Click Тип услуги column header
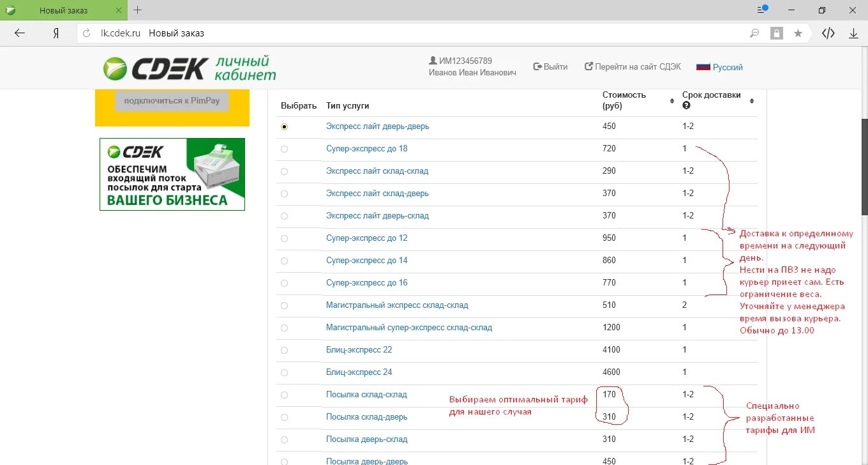Viewport: 868px width, 465px height. [347, 106]
